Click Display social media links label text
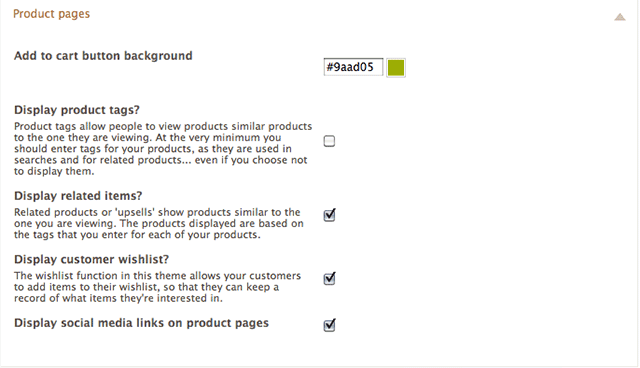 (141, 323)
